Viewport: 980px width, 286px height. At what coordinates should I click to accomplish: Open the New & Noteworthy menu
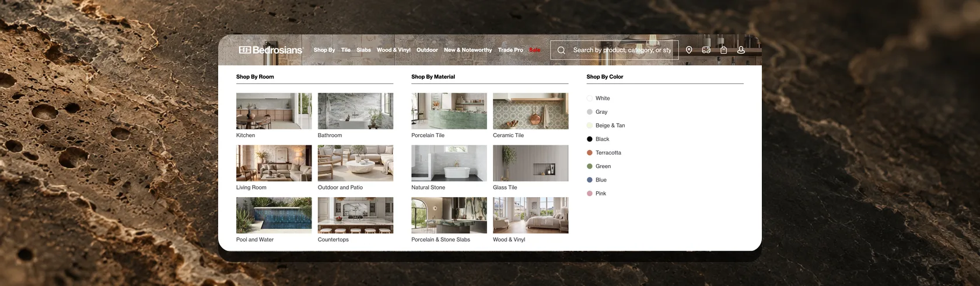(468, 50)
